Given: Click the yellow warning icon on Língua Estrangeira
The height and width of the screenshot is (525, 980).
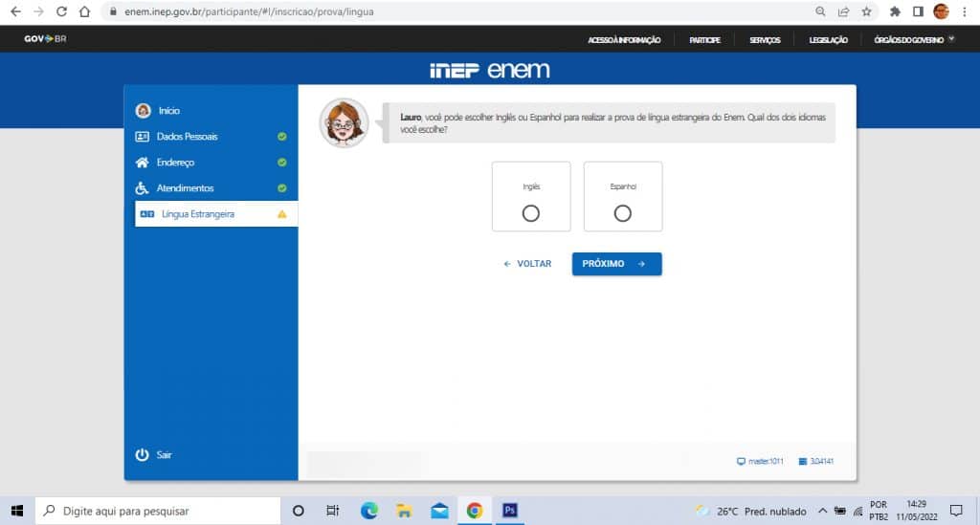Looking at the screenshot, I should click(x=282, y=214).
